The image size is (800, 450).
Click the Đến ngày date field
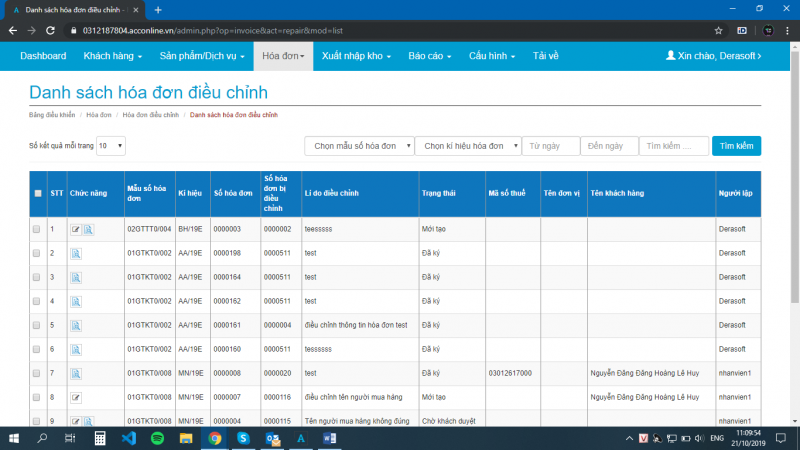(609, 146)
